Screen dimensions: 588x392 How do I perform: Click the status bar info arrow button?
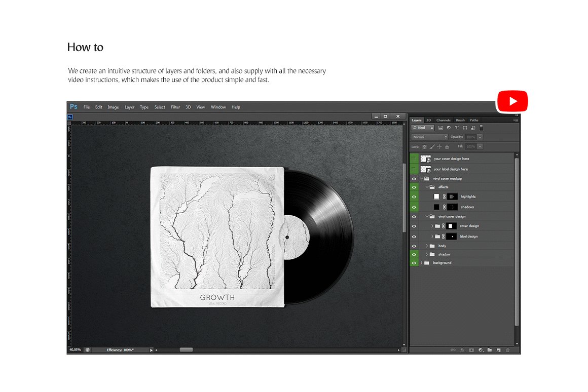(152, 350)
